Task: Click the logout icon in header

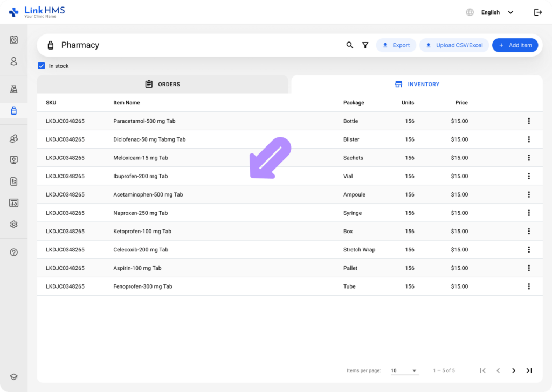Action: (x=538, y=12)
